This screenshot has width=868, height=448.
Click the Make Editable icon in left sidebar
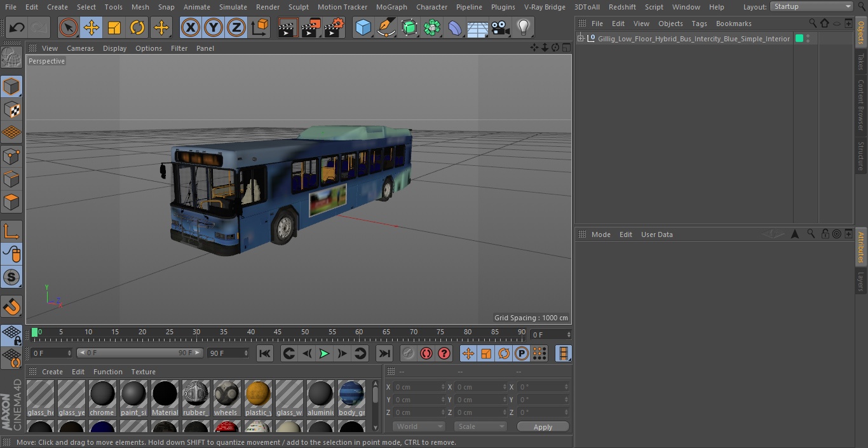point(11,57)
